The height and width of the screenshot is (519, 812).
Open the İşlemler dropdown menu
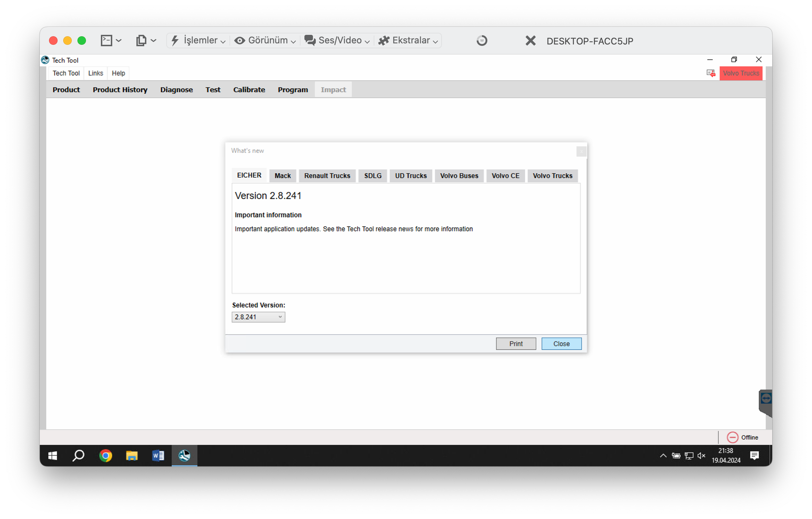coord(198,40)
